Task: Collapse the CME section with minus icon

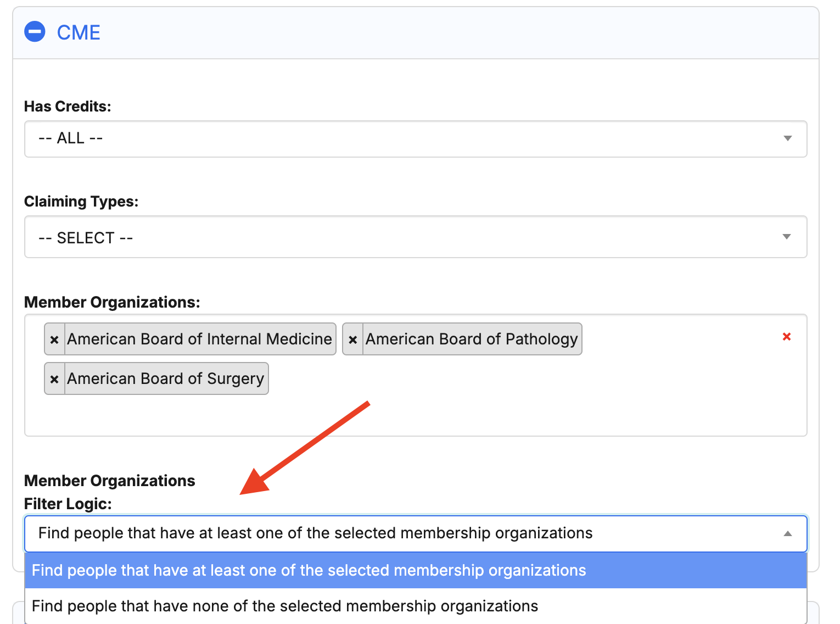Action: click(35, 32)
